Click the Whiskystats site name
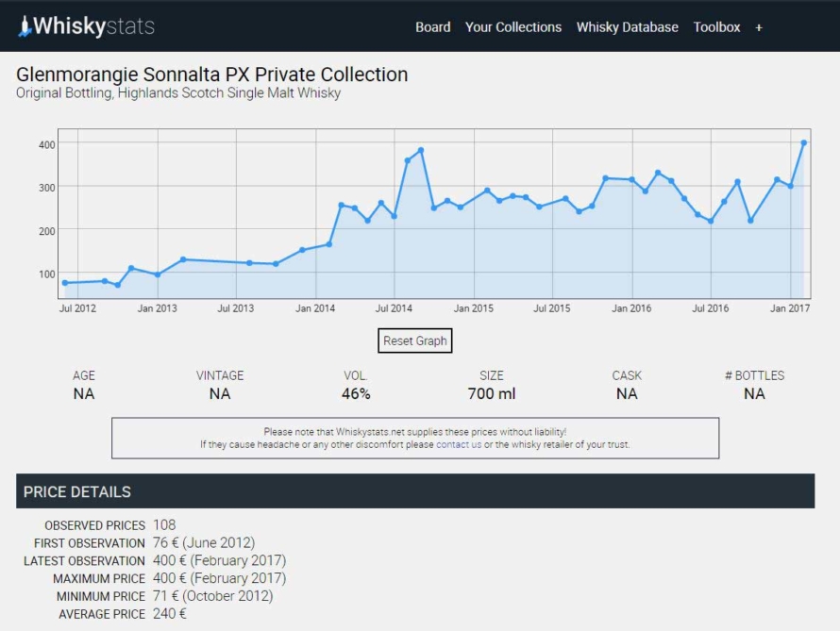This screenshot has height=631, width=840. tap(93, 26)
